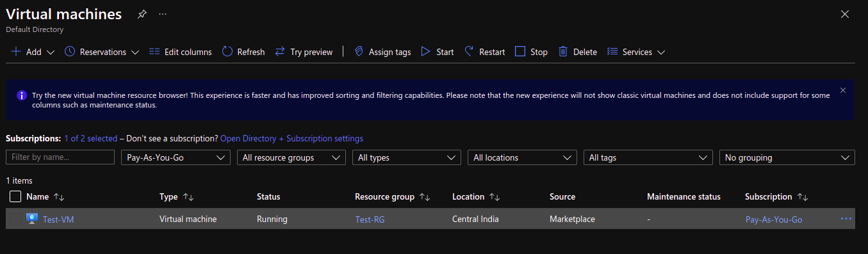Dismiss the resource browser banner

[x=842, y=90]
